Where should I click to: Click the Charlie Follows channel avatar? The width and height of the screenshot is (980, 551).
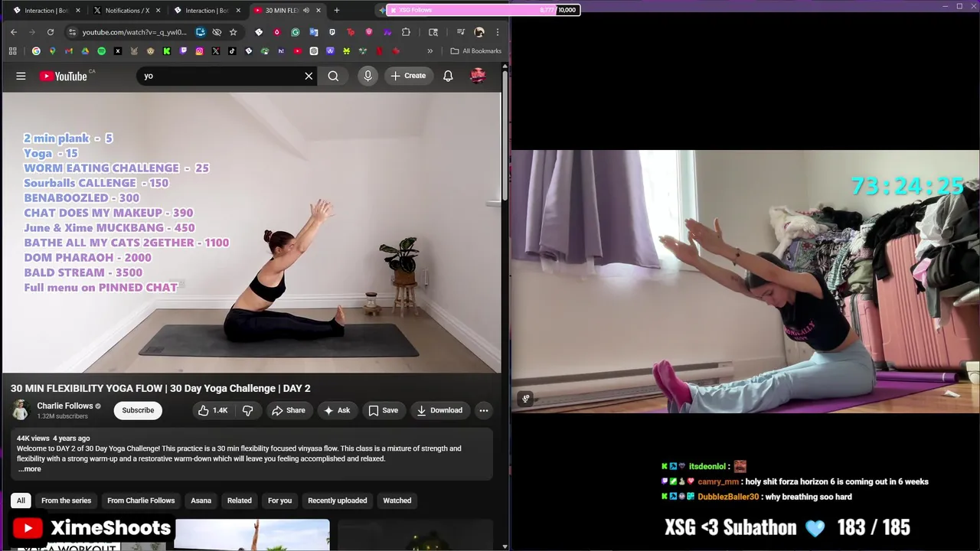21,410
